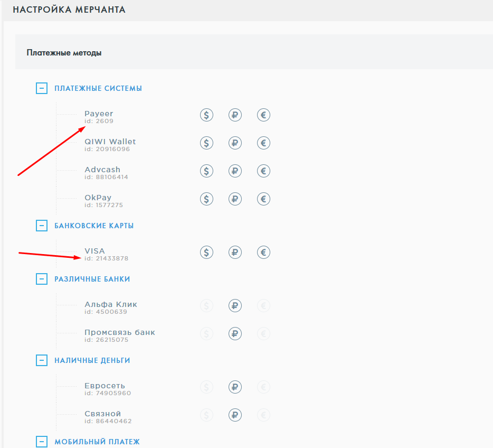Click the НАСТРОЙКА МЕРЧАНТА page title
The height and width of the screenshot is (448, 493).
pyautogui.click(x=69, y=10)
